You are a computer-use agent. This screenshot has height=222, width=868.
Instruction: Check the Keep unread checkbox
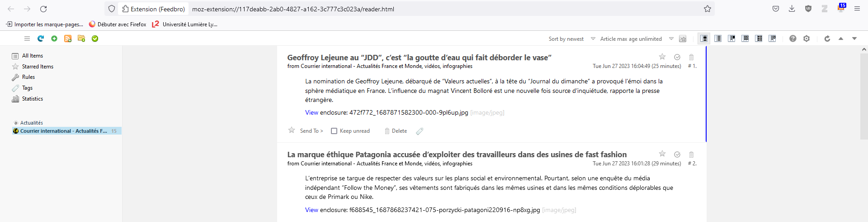tap(334, 131)
